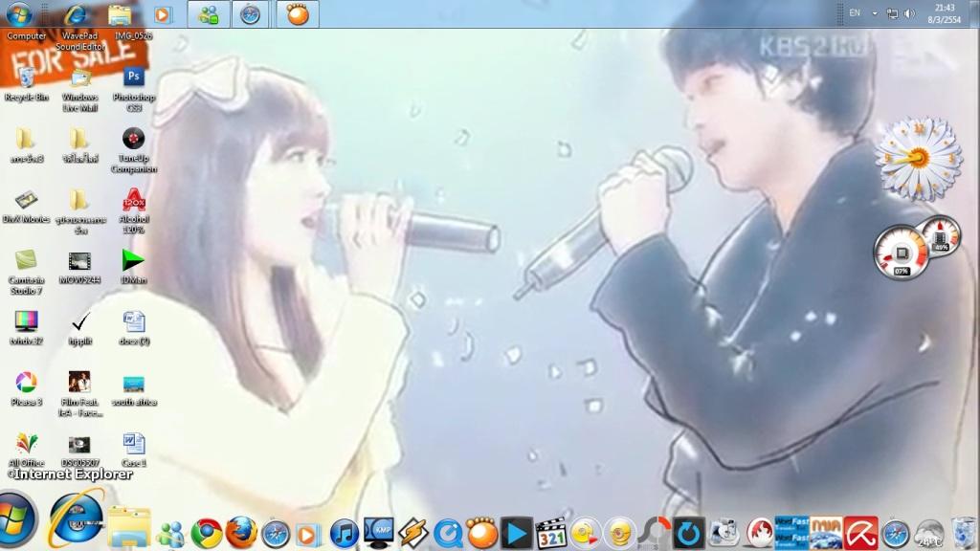
Task: Open Camtasia Studio 7 desktop icon
Action: [26, 273]
